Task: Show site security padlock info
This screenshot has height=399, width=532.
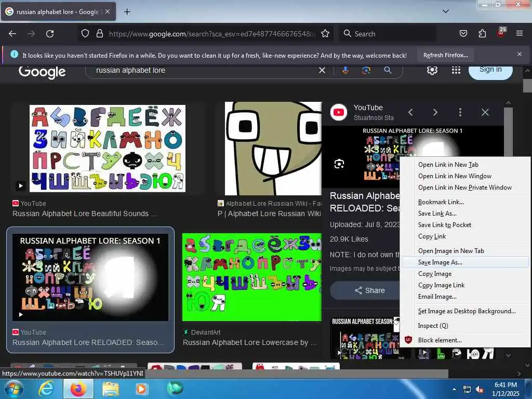Action: [99, 33]
